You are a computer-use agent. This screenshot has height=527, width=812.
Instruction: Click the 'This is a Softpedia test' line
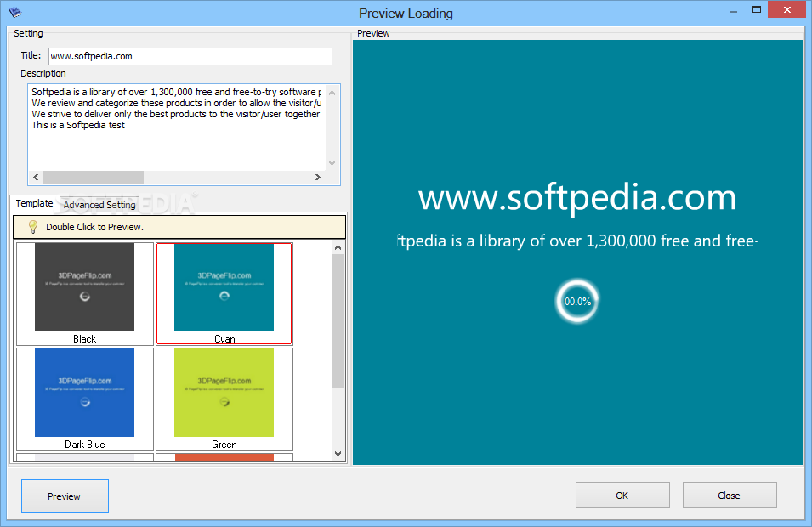tap(77, 125)
